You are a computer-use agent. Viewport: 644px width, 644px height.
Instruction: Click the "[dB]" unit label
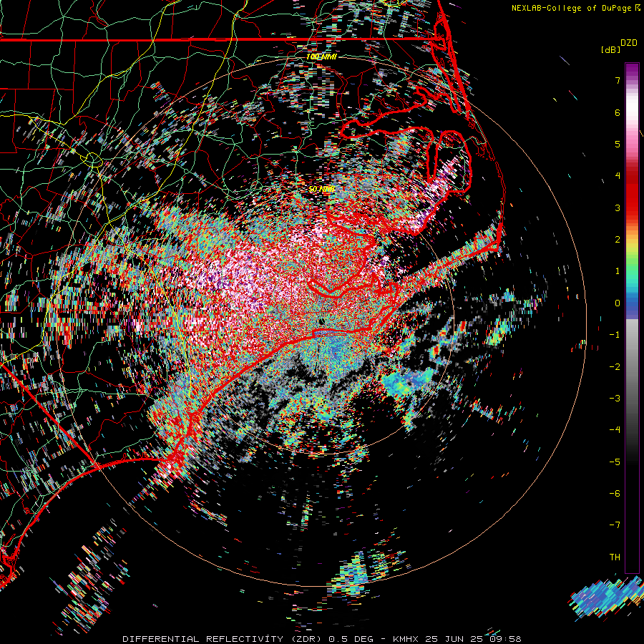click(x=610, y=49)
